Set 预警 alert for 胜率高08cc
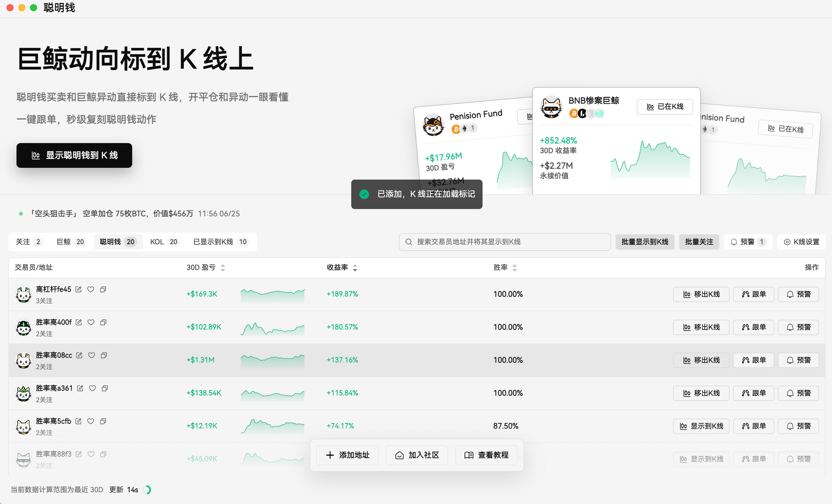 coord(798,360)
